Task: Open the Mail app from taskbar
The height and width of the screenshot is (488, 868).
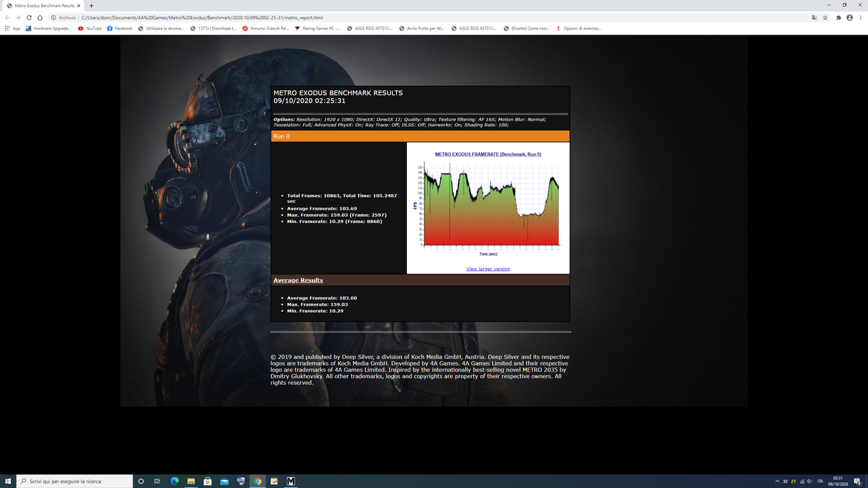Action: coord(224,481)
